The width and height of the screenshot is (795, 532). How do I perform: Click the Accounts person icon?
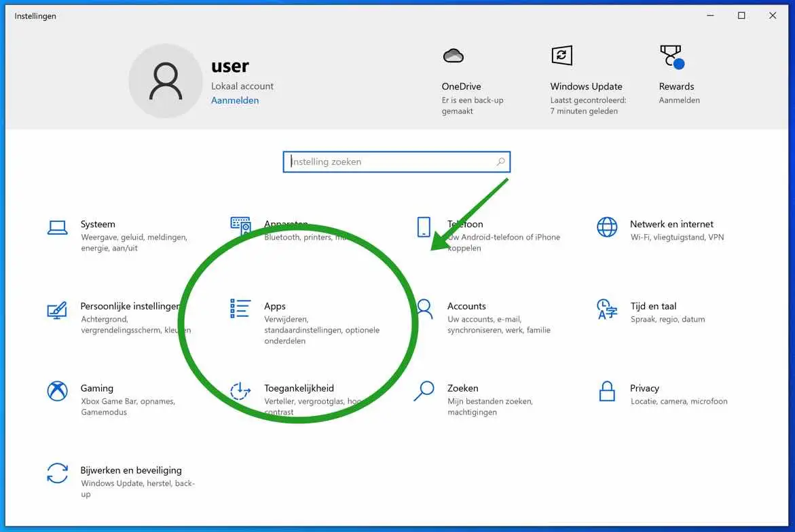pos(424,309)
